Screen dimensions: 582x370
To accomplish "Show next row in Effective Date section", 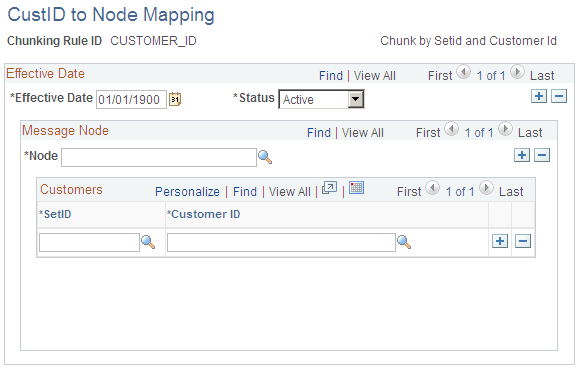I will point(517,72).
